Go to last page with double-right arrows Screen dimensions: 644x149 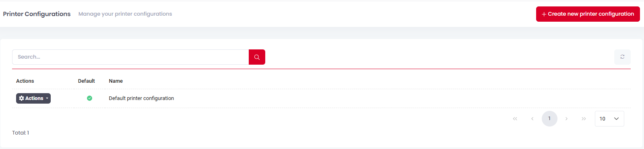(584, 118)
